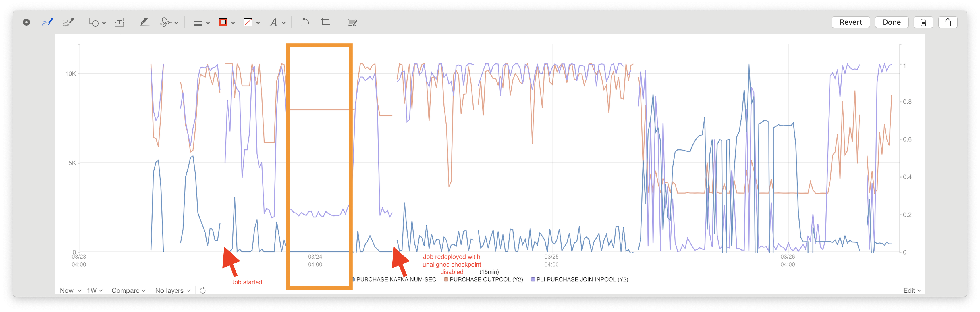Activate the Crop tool
980x312 pixels.
coord(326,22)
